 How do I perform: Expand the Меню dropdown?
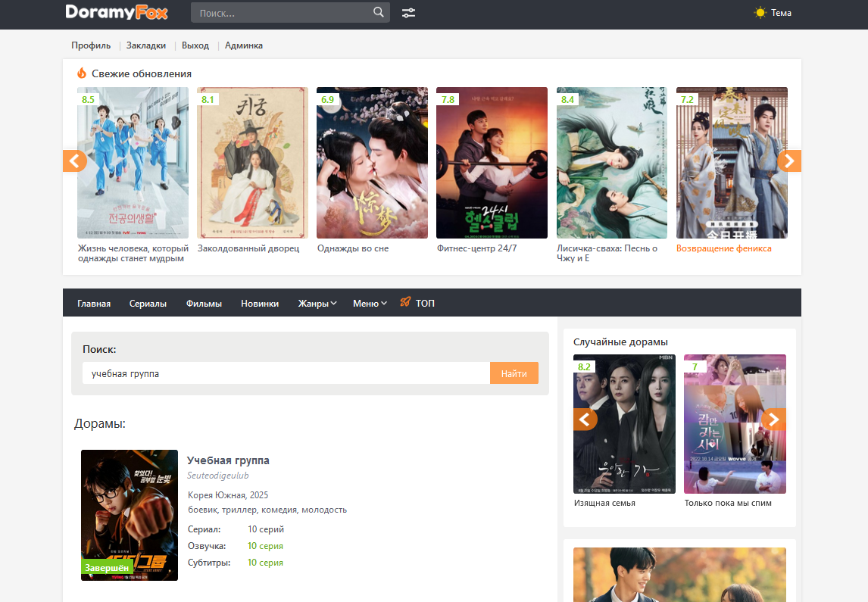tap(370, 303)
